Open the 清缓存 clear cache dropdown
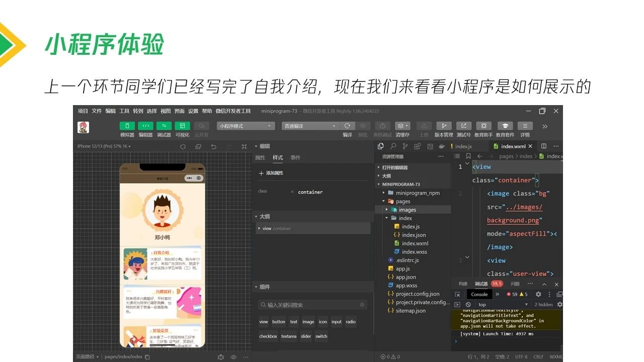This screenshot has width=644, height=362. click(x=403, y=126)
